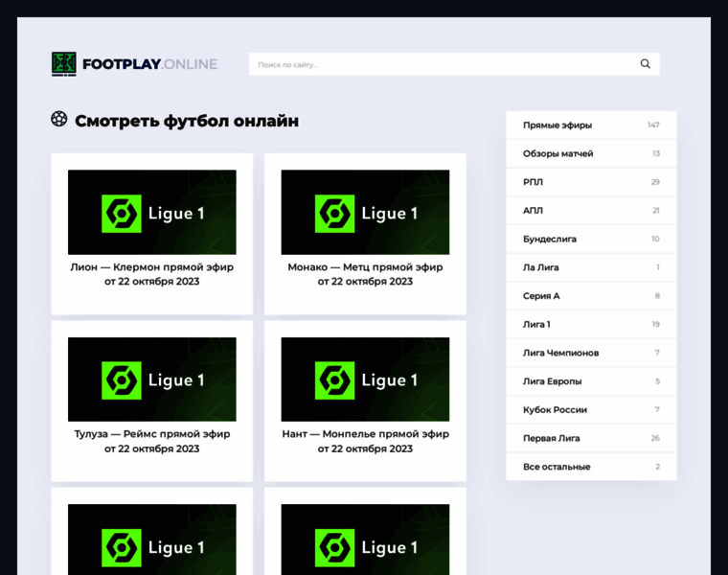Click the heading 'Смотреть футбол онлайн'
The image size is (728, 575).
pyautogui.click(x=187, y=121)
